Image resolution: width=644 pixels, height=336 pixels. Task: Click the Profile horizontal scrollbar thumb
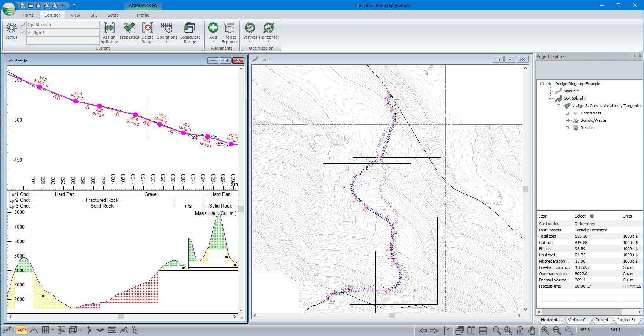(121, 317)
